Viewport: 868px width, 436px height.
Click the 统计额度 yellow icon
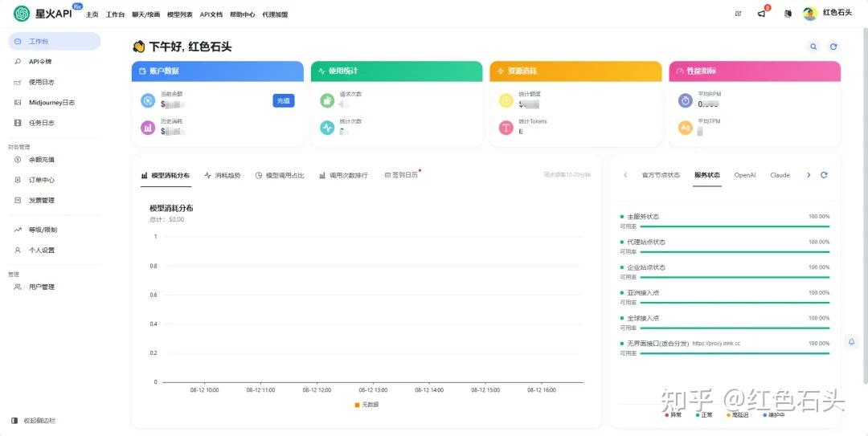click(x=506, y=100)
